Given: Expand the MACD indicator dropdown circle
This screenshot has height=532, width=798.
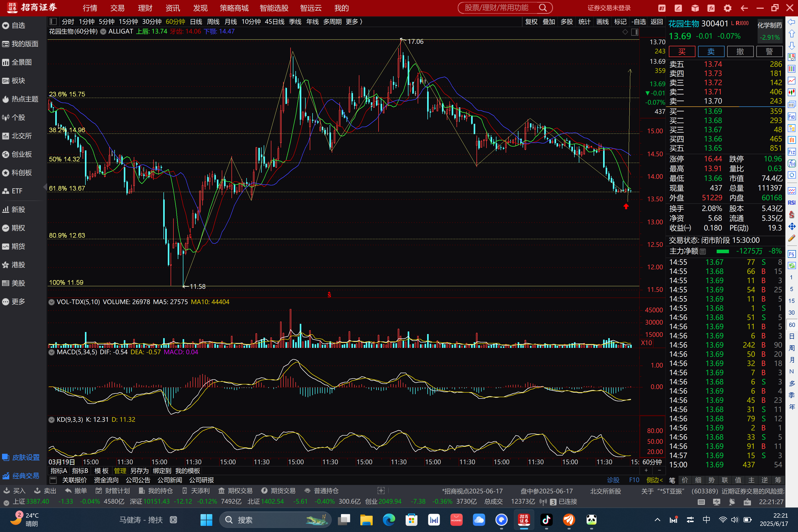Looking at the screenshot, I should (52, 352).
